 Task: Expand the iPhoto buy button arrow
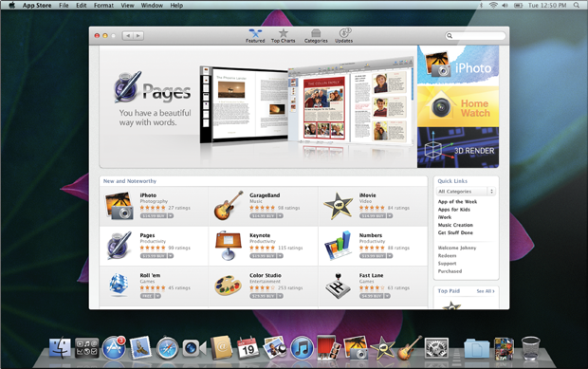[171, 215]
